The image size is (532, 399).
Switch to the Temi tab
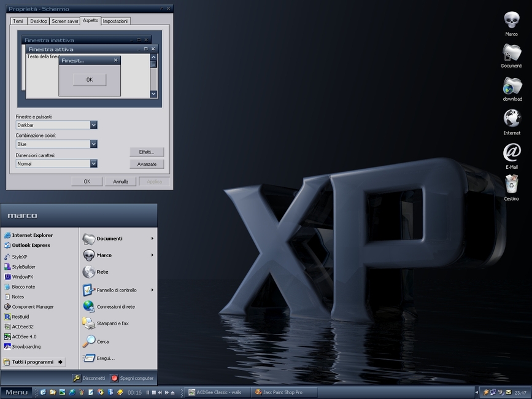pos(18,21)
